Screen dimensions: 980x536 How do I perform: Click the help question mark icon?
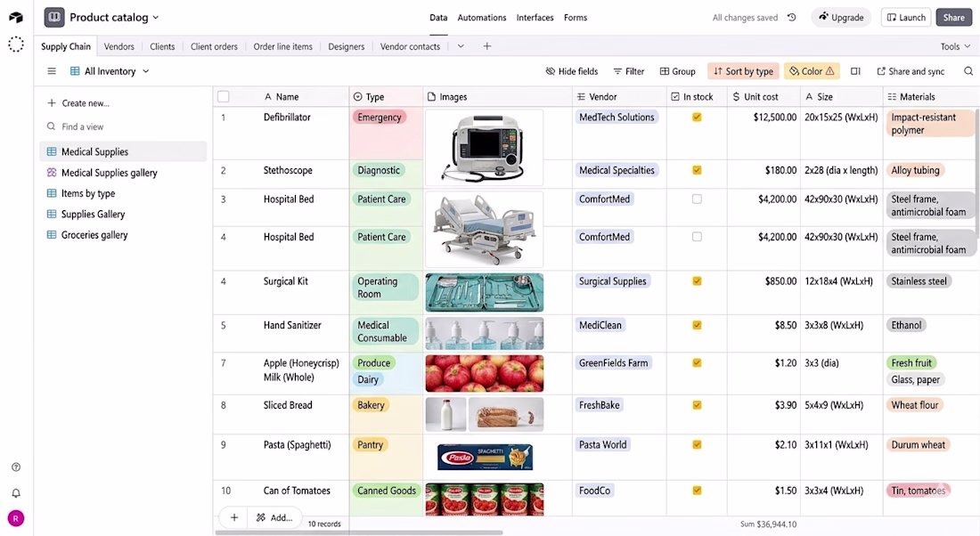[16, 467]
